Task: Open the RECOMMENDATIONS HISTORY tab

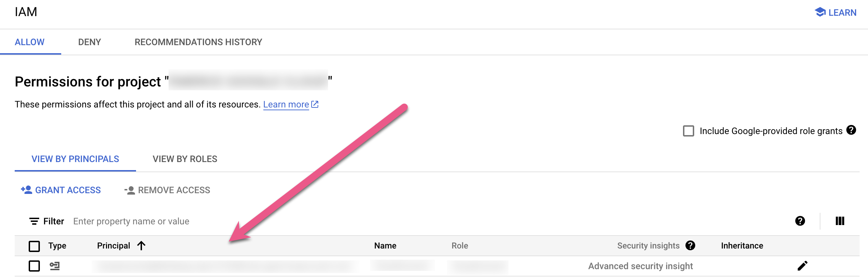Action: (198, 42)
